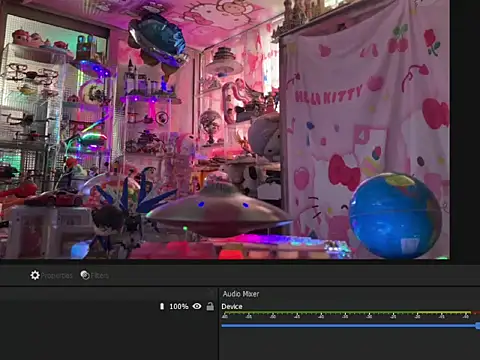This screenshot has height=360, width=480.
Task: Click black empty canvas right of preview
Action: (465, 130)
